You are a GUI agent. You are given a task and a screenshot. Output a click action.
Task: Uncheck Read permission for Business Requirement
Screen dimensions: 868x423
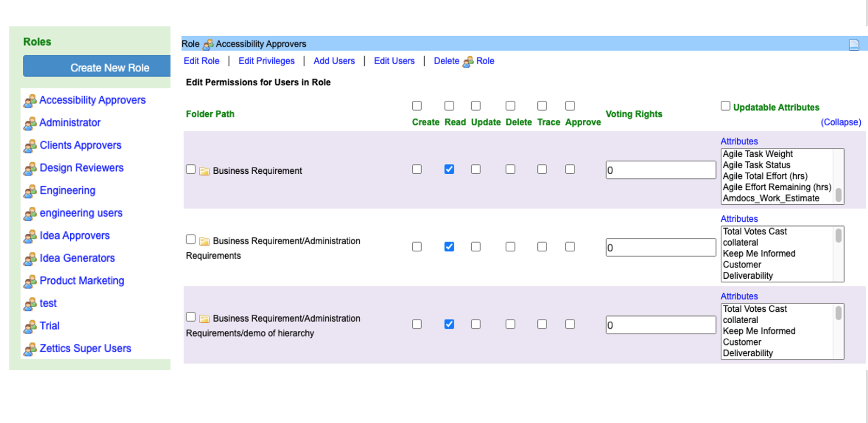click(x=450, y=169)
